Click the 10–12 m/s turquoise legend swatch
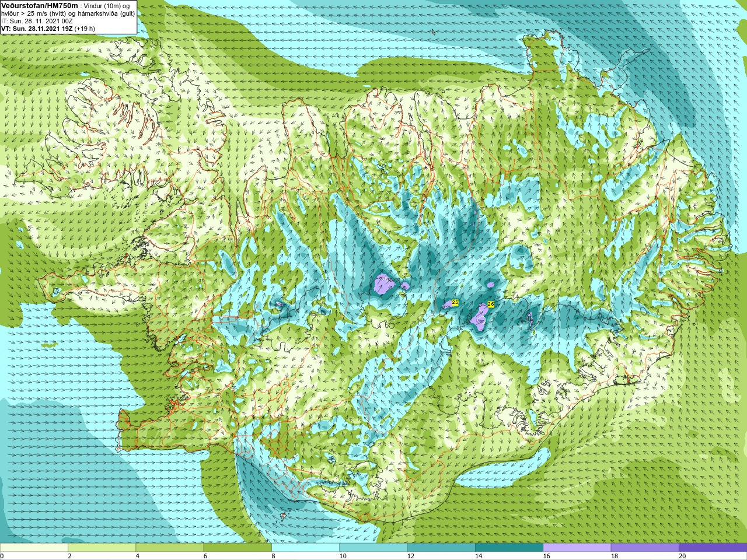This screenshot has height=560, width=747. coord(373,548)
